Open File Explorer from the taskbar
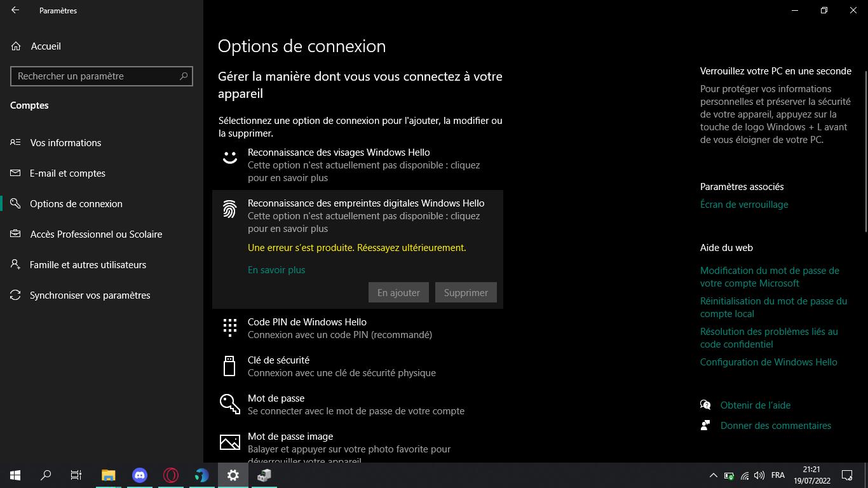The image size is (868, 488). [x=109, y=475]
